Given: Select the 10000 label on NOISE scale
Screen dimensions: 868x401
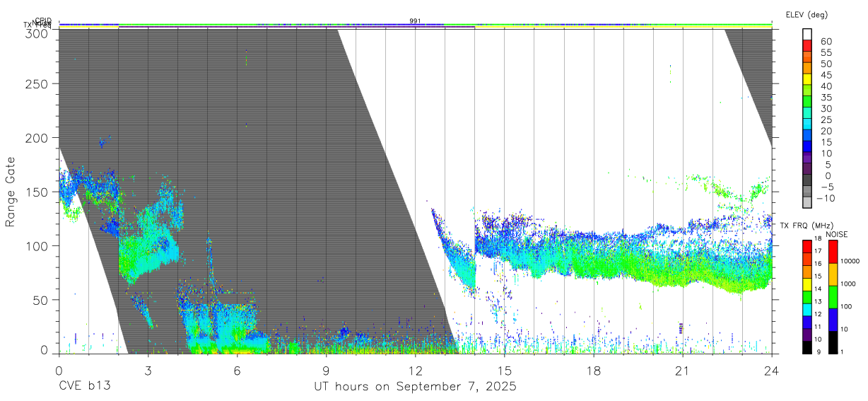Looking at the screenshot, I should point(850,261).
